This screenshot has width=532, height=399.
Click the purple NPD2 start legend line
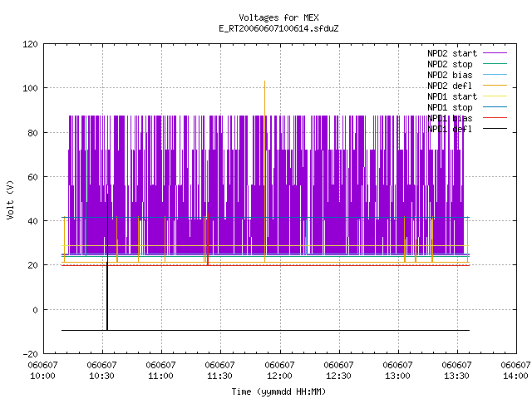pyautogui.click(x=495, y=53)
